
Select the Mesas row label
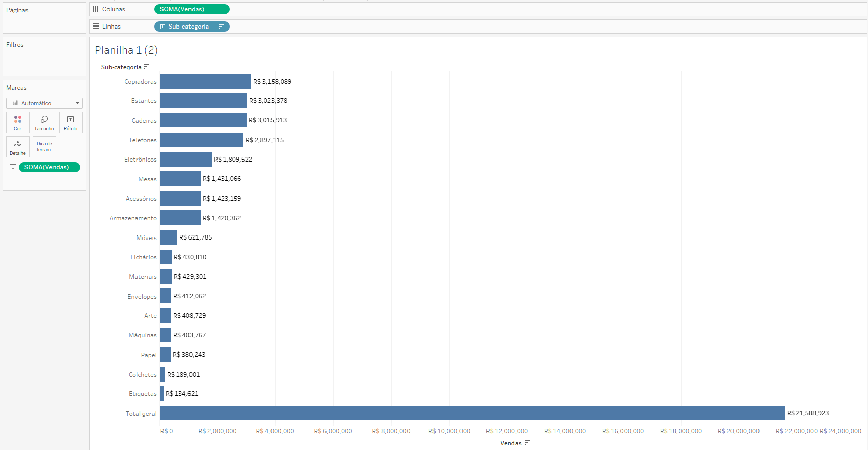point(148,179)
